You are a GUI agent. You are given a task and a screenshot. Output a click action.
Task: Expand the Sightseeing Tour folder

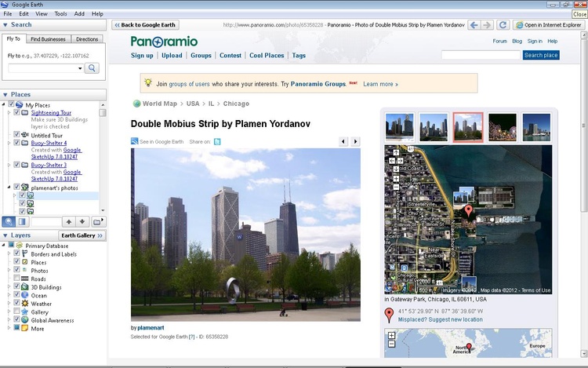pyautogui.click(x=8, y=113)
